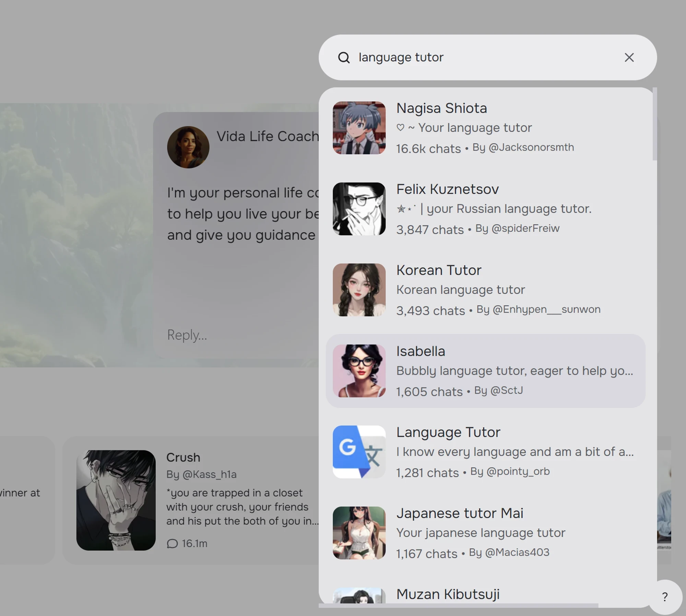Click the Vida Life Coach avatar
This screenshot has height=616, width=686.
[x=188, y=147]
